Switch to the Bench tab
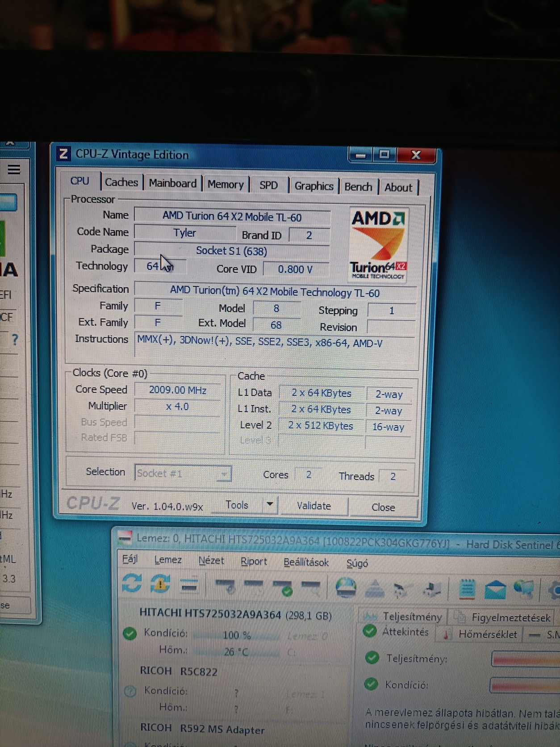560x747 pixels. (x=358, y=187)
